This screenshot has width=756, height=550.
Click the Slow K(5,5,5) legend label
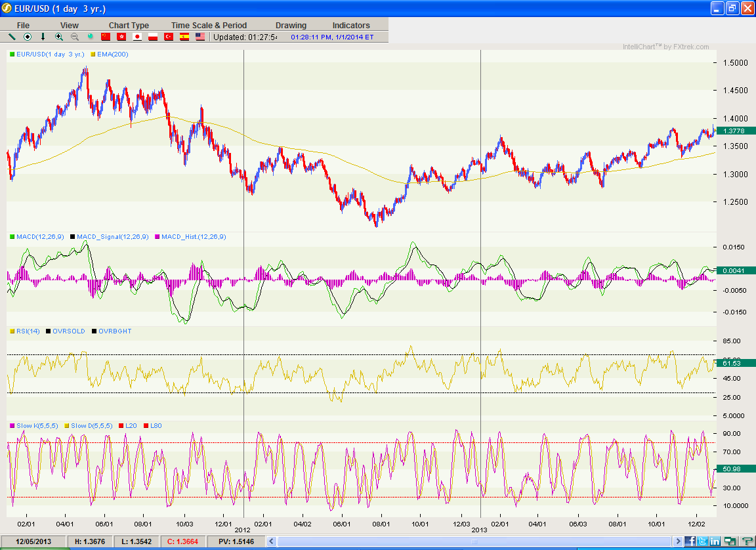[37, 425]
